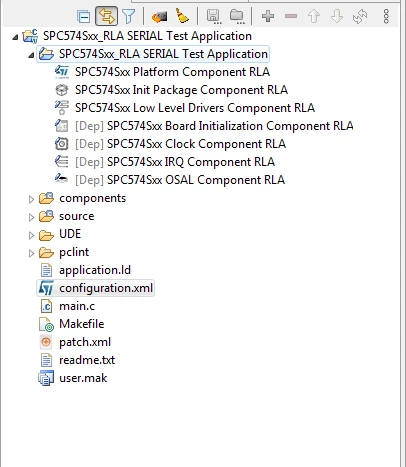The width and height of the screenshot is (406, 467).
Task: Click the Clock Component icon
Action: pyautogui.click(x=62, y=144)
